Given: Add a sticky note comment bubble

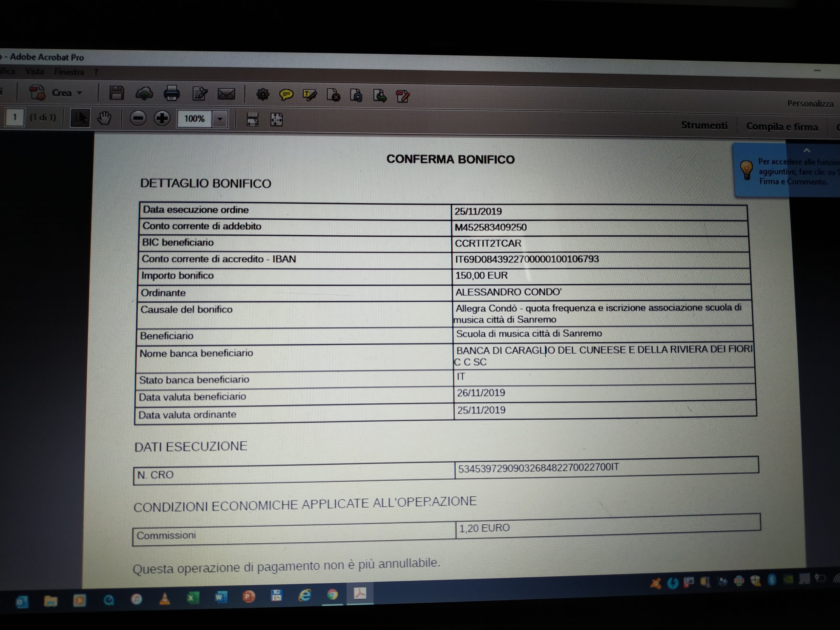Looking at the screenshot, I should tap(286, 95).
